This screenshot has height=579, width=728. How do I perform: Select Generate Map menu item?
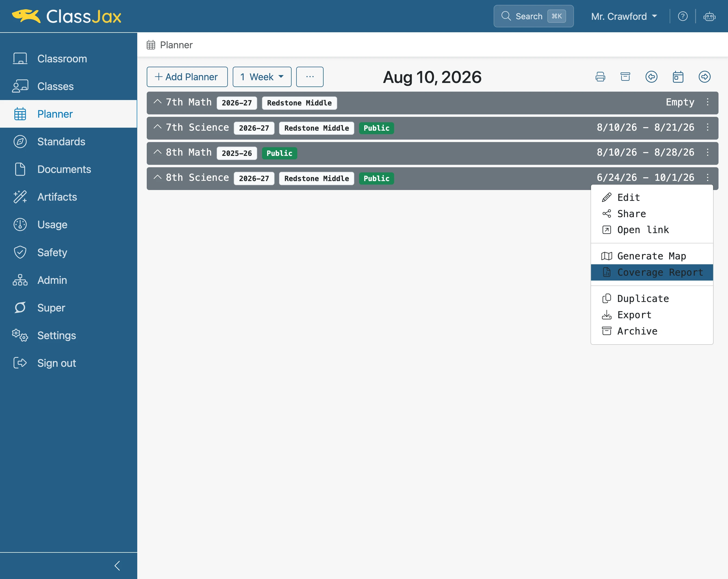tap(652, 256)
